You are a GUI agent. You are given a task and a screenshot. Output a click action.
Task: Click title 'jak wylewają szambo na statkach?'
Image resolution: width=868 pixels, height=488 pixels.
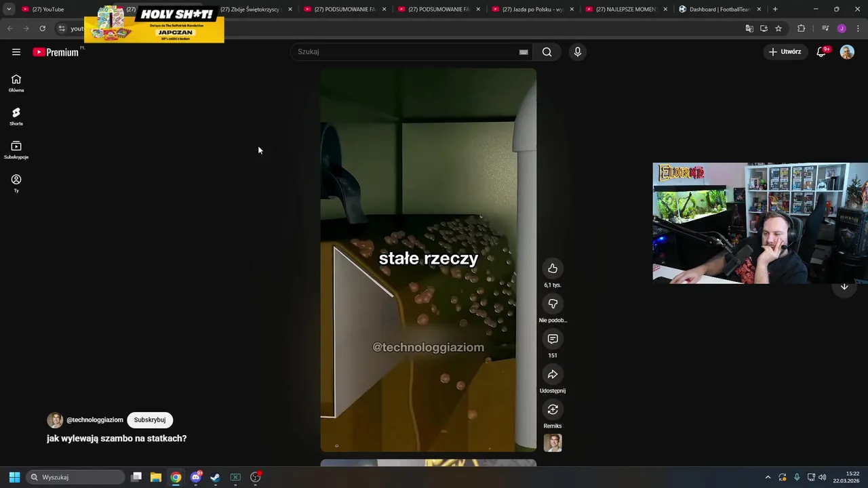pos(117,439)
